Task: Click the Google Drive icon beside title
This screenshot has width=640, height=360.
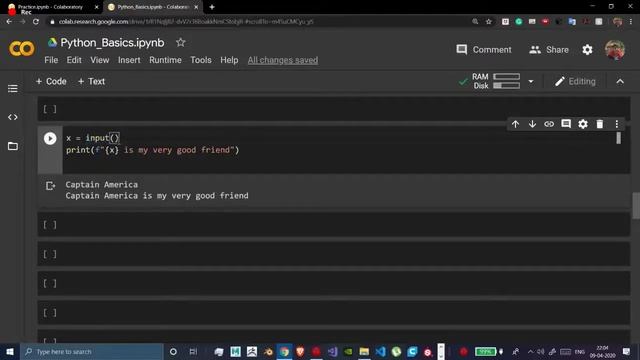Action: pyautogui.click(x=52, y=42)
